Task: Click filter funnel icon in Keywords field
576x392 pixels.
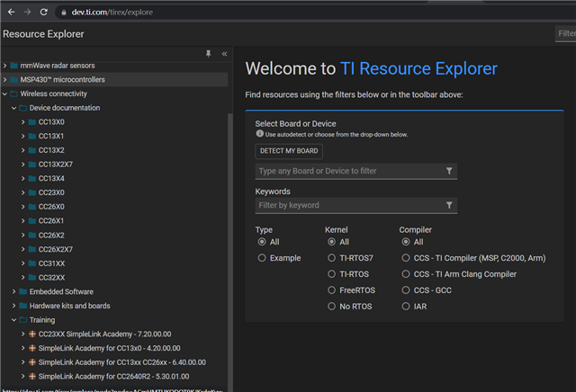Action: click(x=449, y=206)
